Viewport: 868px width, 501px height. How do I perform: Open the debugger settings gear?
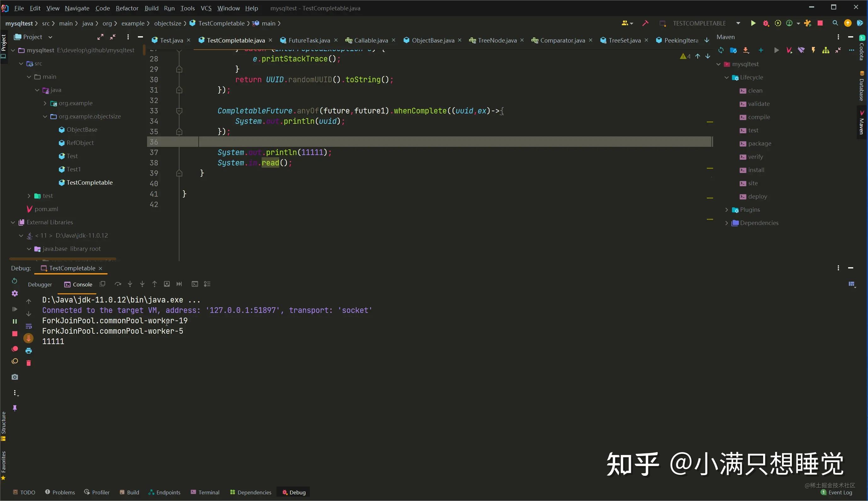coord(15,293)
